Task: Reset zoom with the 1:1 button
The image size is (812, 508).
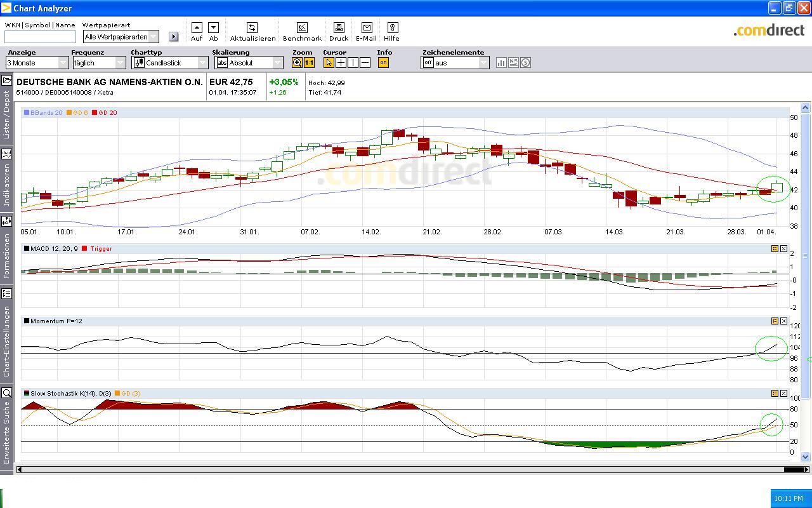Action: click(x=309, y=62)
